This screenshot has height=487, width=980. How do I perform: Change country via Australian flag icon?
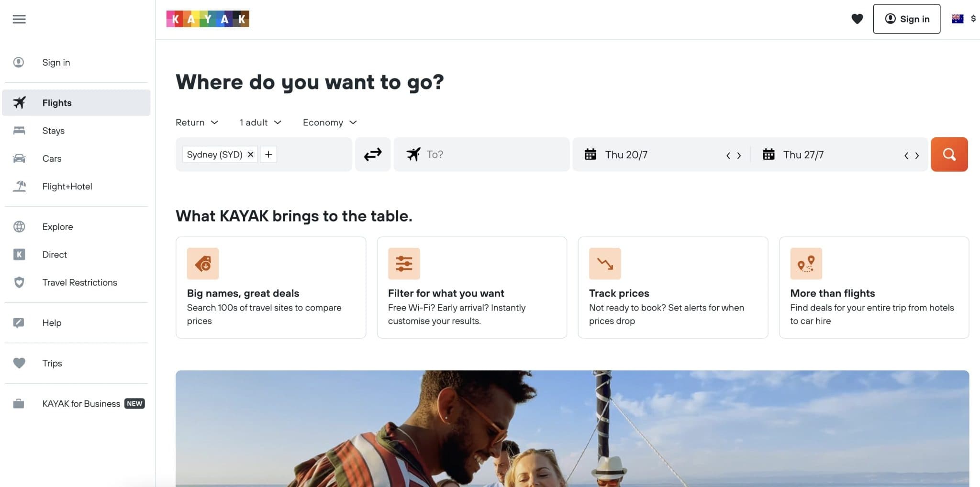[957, 19]
